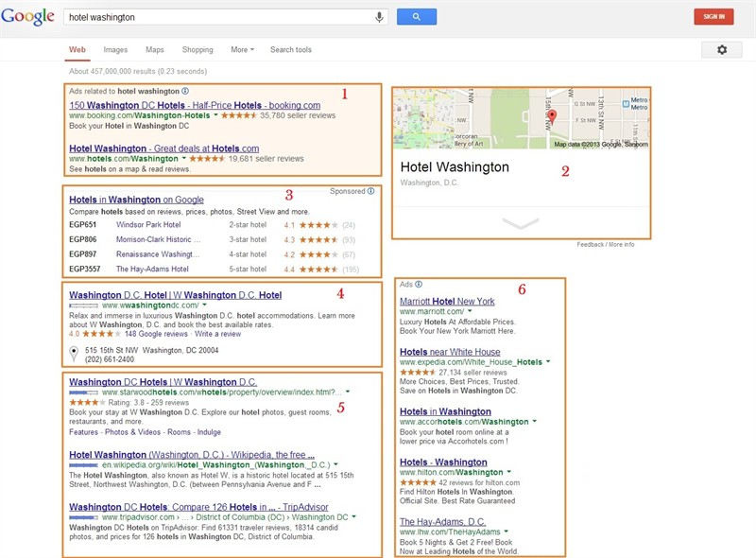Open the More dropdown menu
The width and height of the screenshot is (756, 558).
point(242,49)
